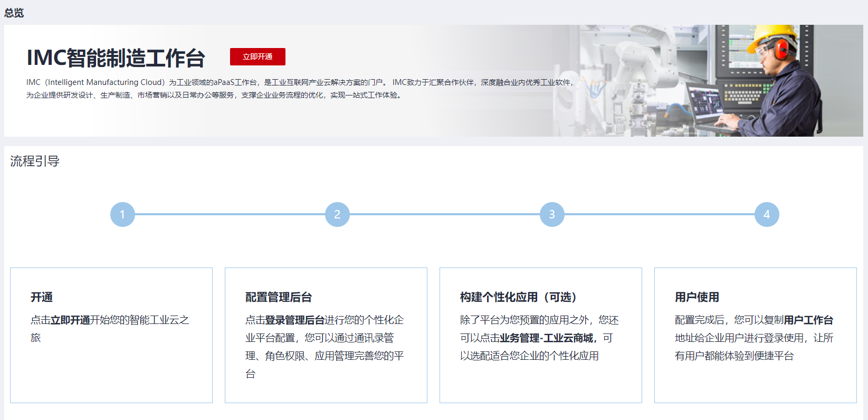The height and width of the screenshot is (420, 868).
Task: Open the bold 登录管理后台 link
Action: tap(295, 320)
